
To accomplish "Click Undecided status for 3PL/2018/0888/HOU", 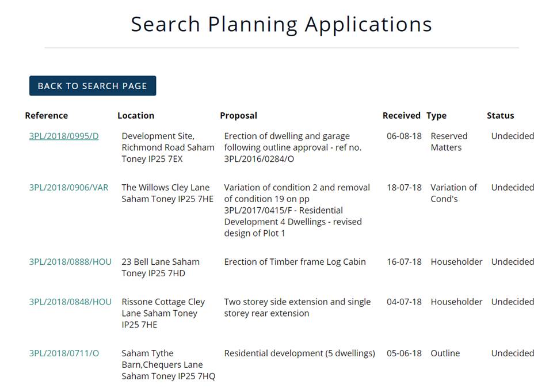I will tap(513, 262).
